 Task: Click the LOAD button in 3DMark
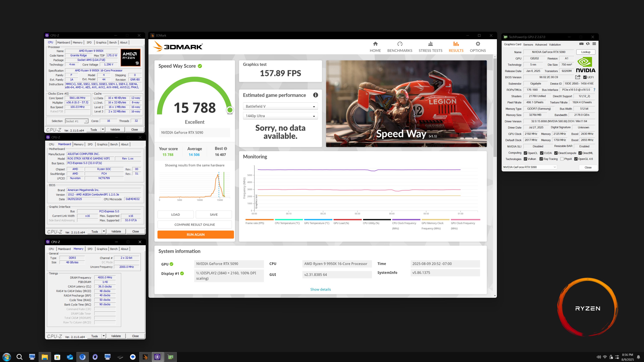(175, 215)
